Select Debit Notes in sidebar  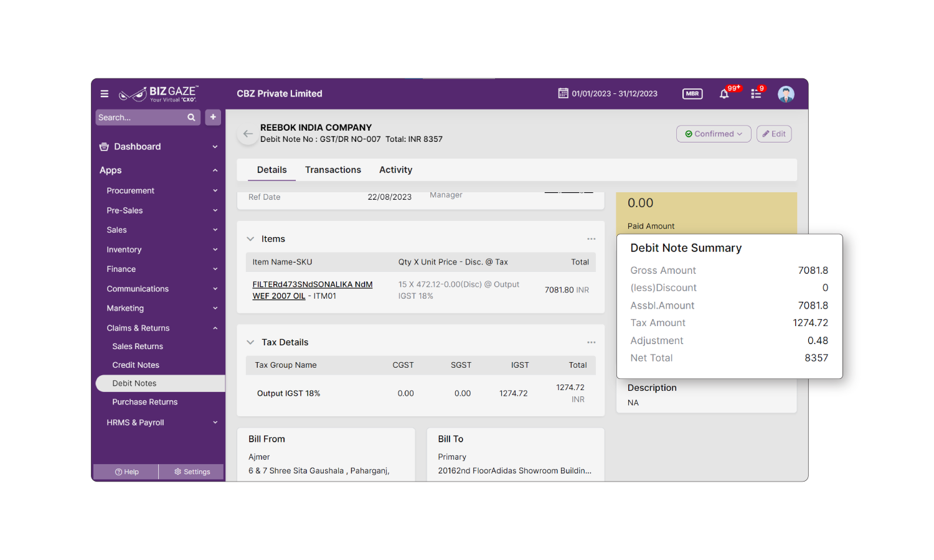[x=160, y=383]
